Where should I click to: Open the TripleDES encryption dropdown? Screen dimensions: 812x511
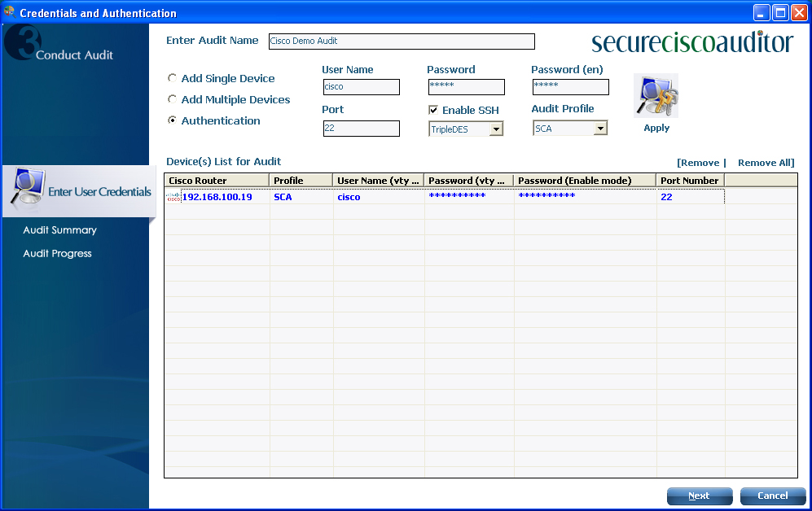[496, 129]
